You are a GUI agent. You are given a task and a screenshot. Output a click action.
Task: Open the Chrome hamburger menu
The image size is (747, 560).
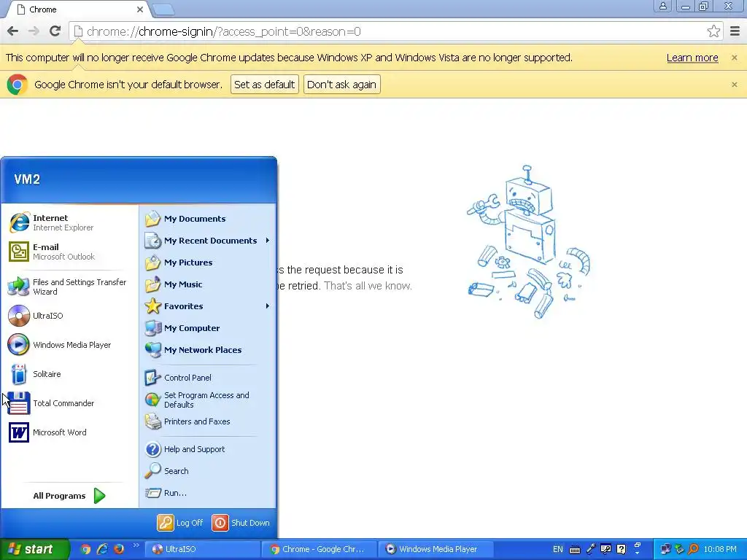click(735, 31)
